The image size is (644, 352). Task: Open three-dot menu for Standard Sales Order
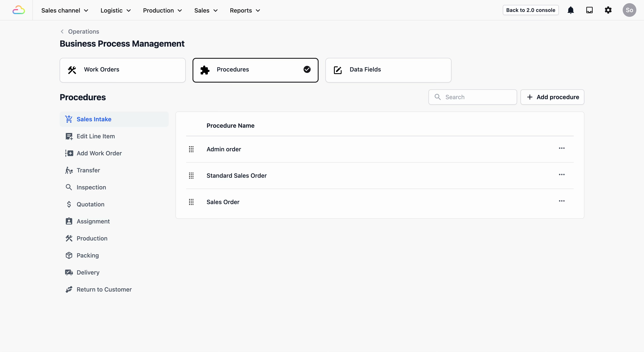562,175
